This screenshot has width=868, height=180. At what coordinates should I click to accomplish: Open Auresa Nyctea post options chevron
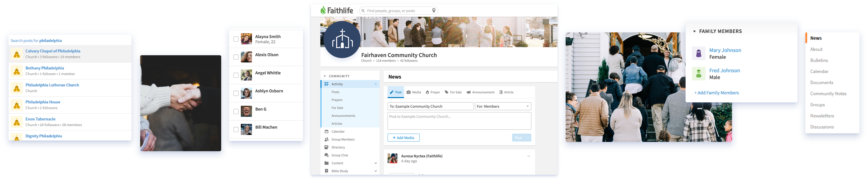click(528, 156)
